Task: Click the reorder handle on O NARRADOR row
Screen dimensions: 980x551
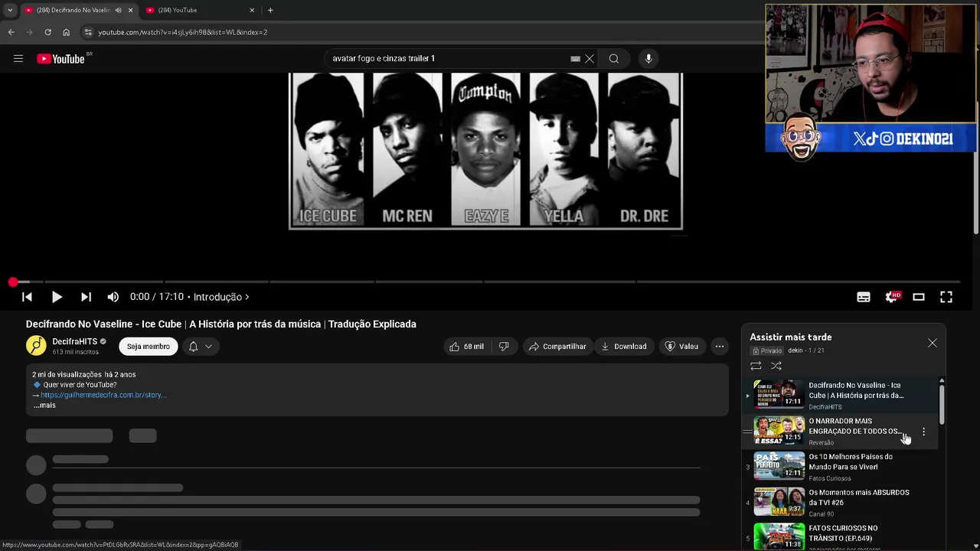Action: pos(748,432)
